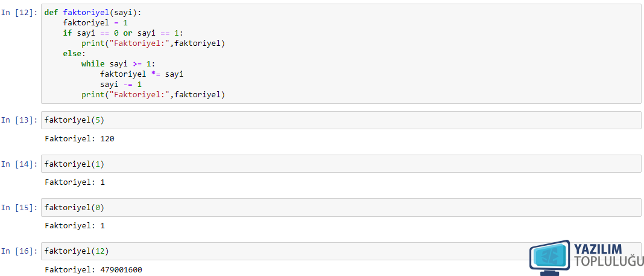Select the In [13] cell prompt
Image resolution: width=644 pixels, height=276 pixels.
[x=20, y=120]
